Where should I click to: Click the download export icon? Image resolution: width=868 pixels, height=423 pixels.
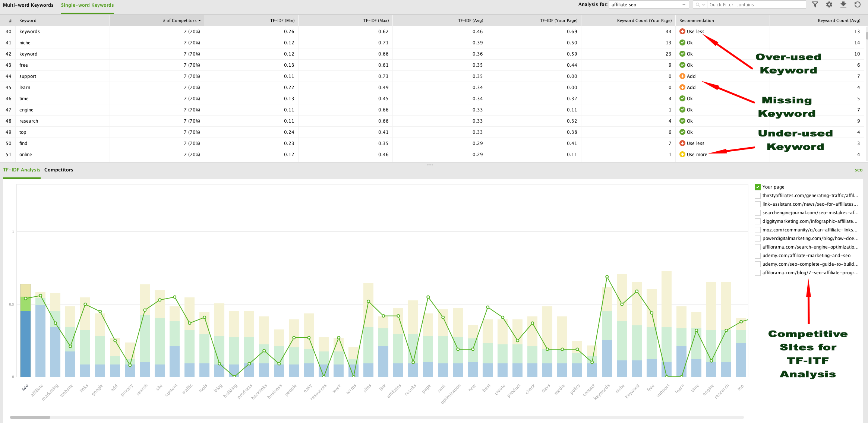point(843,4)
